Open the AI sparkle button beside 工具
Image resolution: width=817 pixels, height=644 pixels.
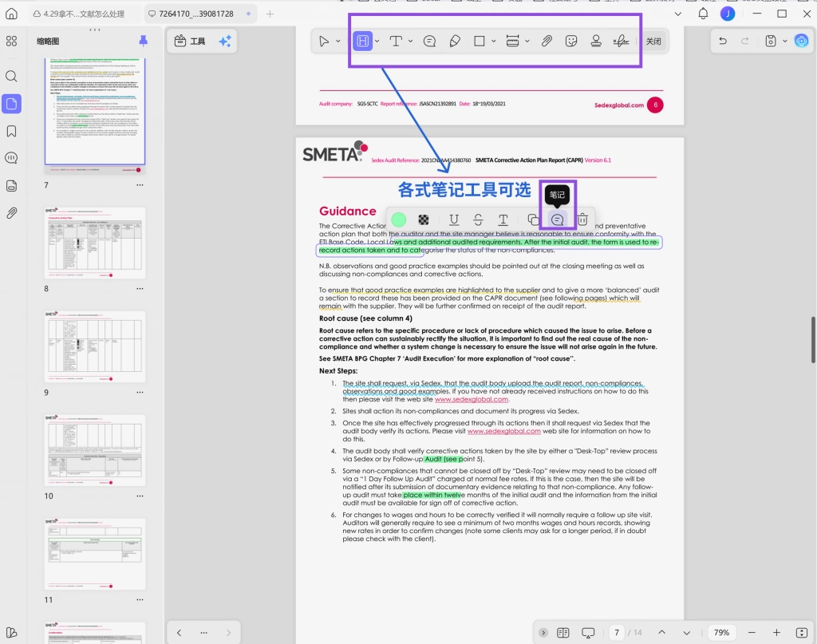tap(225, 41)
